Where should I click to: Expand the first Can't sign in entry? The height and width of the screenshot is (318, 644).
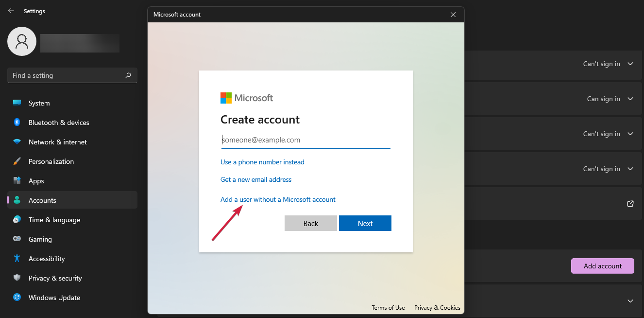(x=630, y=64)
